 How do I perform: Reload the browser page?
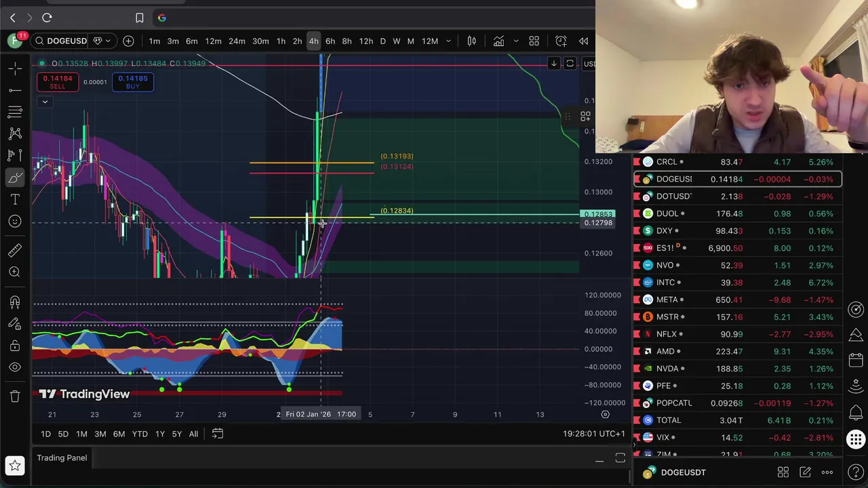[47, 18]
